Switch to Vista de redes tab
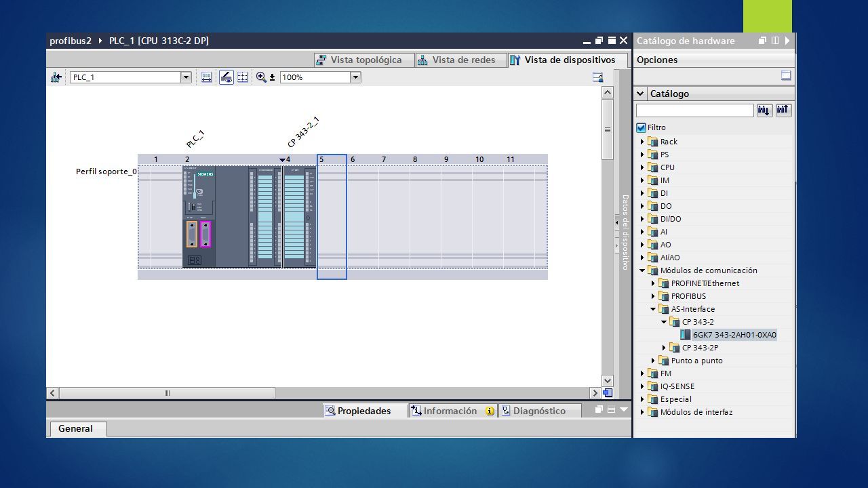Viewport: 868px width, 488px height. click(462, 60)
